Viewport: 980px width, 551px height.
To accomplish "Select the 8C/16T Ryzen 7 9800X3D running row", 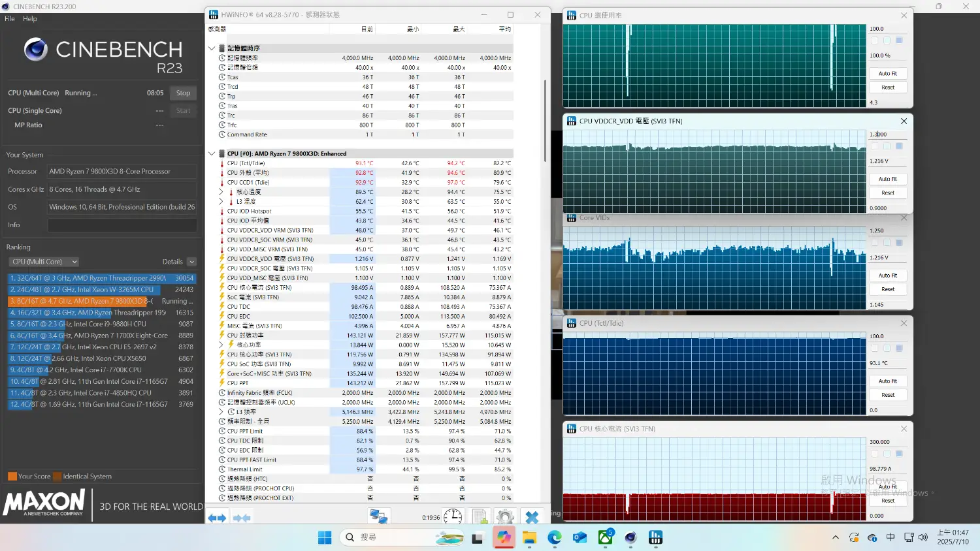I will click(102, 301).
